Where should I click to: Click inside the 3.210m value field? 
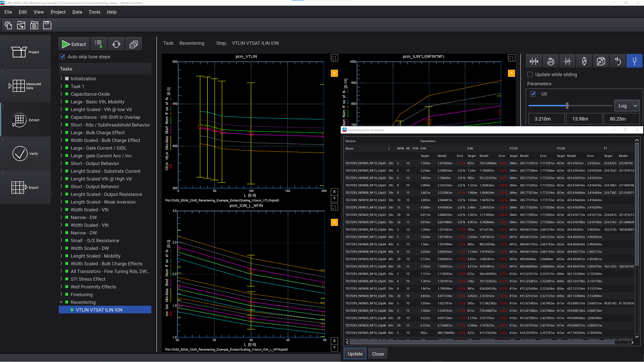[x=546, y=119]
